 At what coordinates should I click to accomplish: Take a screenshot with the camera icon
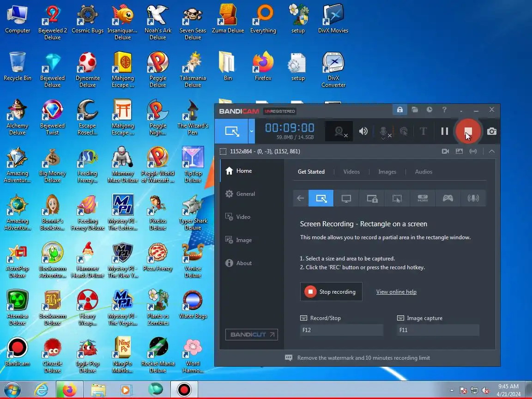(492, 131)
